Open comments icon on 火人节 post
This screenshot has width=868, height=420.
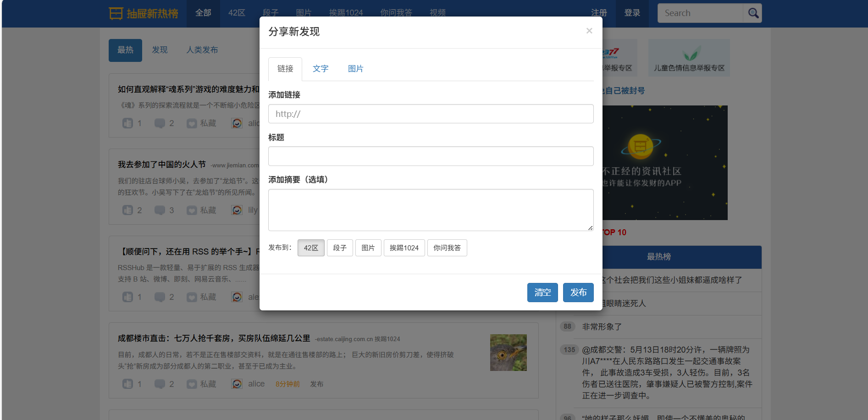pos(160,210)
